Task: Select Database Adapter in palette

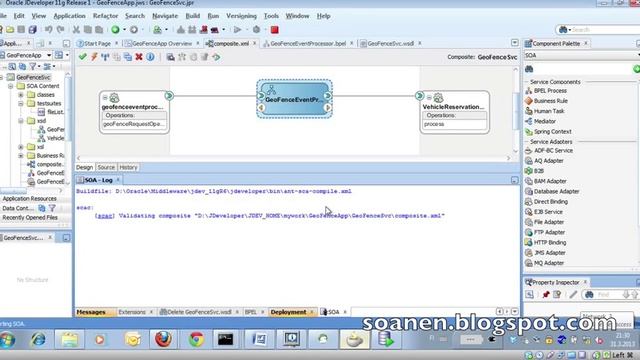Action: point(552,191)
